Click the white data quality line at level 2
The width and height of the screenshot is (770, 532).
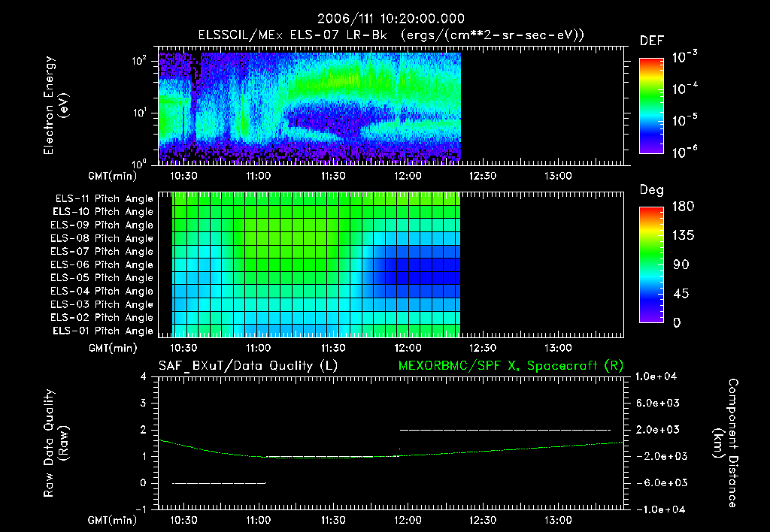(x=505, y=430)
